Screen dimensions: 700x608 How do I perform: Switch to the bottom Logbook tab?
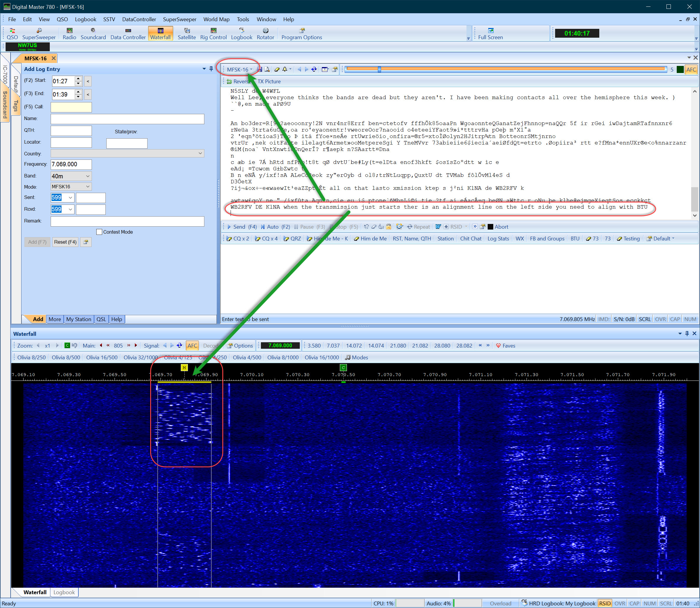[x=64, y=592]
